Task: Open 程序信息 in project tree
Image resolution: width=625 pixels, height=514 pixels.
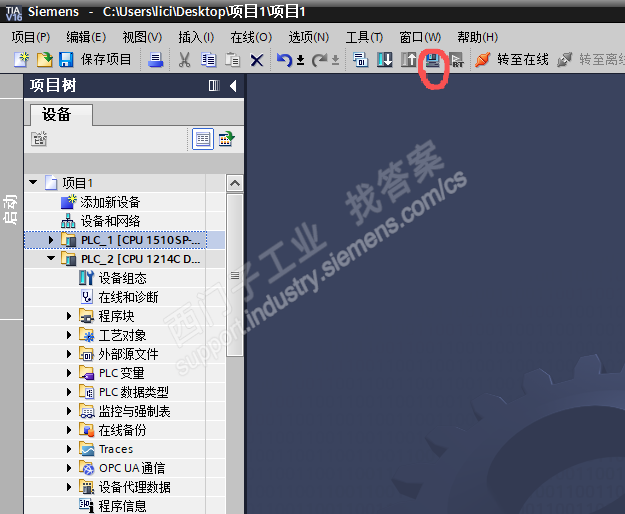Action: pos(122,506)
